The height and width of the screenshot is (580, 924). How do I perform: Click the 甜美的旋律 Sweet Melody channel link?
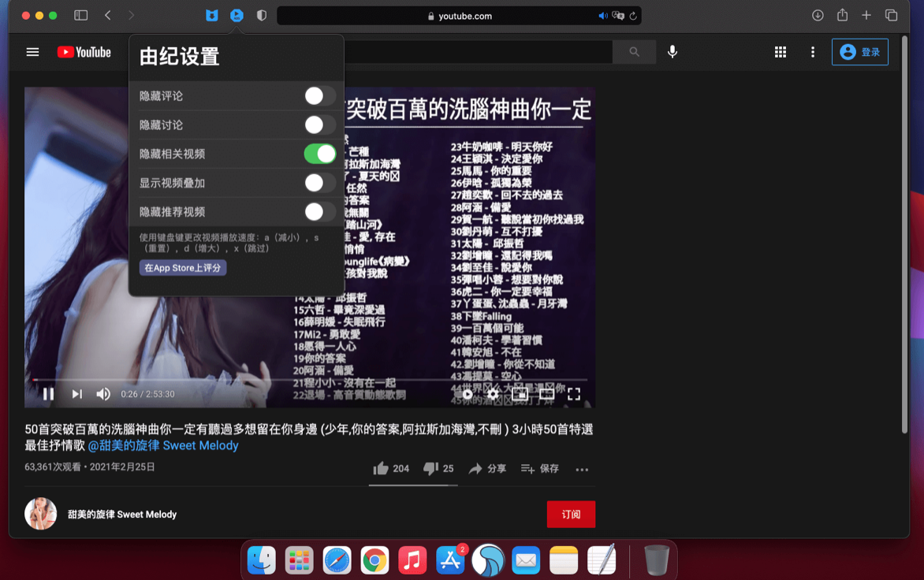[122, 515]
